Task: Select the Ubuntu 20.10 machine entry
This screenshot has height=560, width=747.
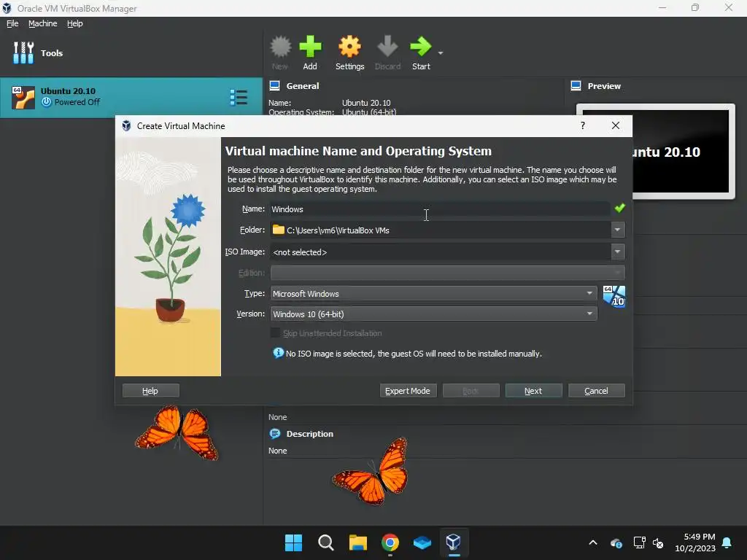Action: [131, 97]
